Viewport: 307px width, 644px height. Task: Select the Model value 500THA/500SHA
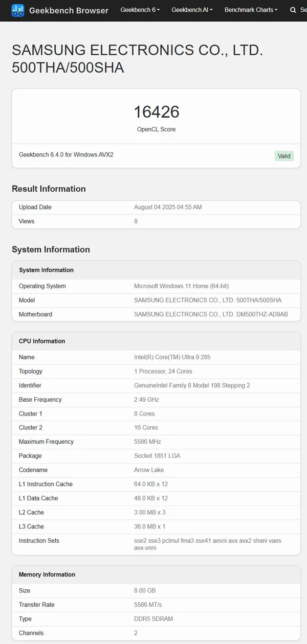(208, 300)
